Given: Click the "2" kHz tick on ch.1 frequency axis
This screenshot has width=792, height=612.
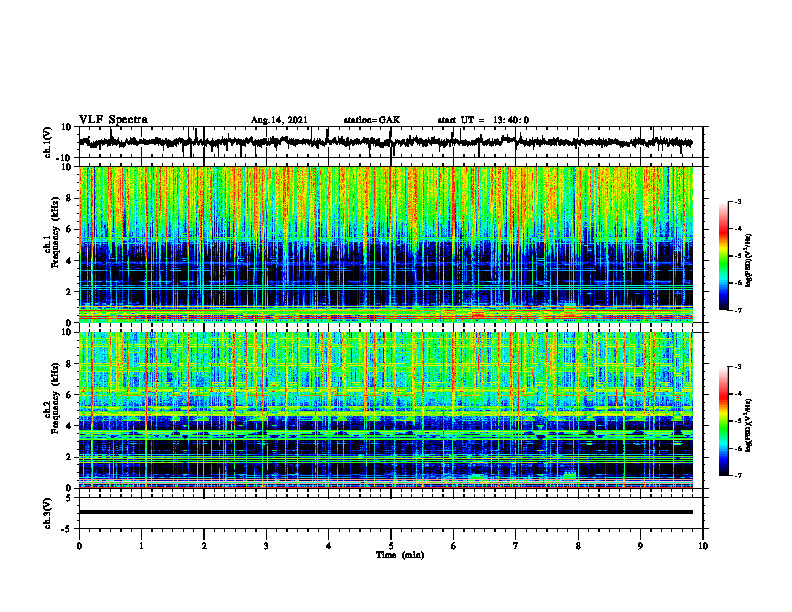Looking at the screenshot, I should (70, 291).
